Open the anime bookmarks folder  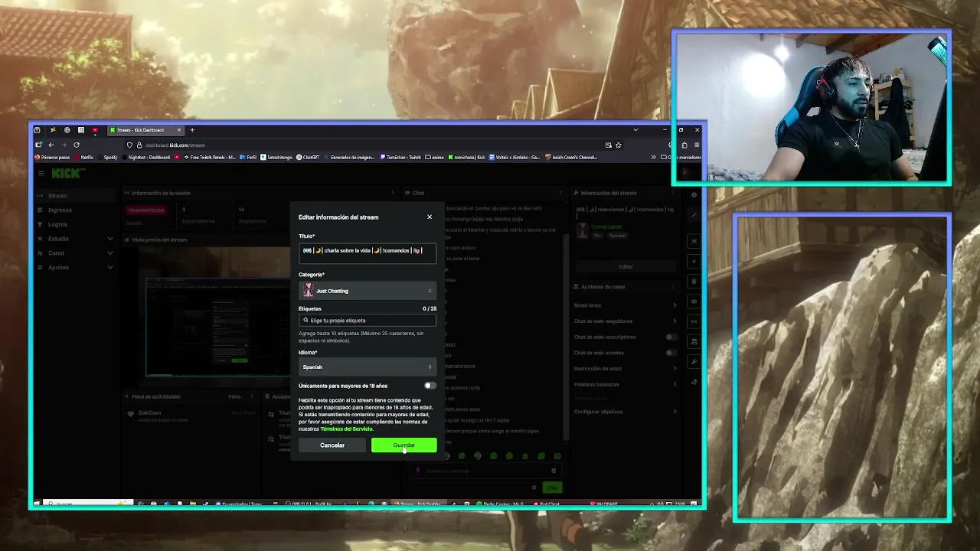[436, 157]
